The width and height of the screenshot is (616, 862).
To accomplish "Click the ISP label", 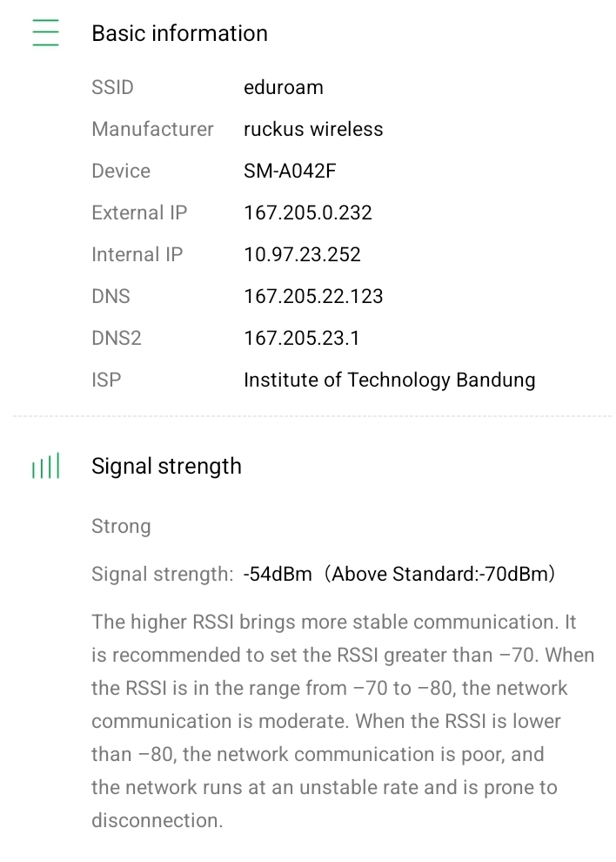I will 106,380.
